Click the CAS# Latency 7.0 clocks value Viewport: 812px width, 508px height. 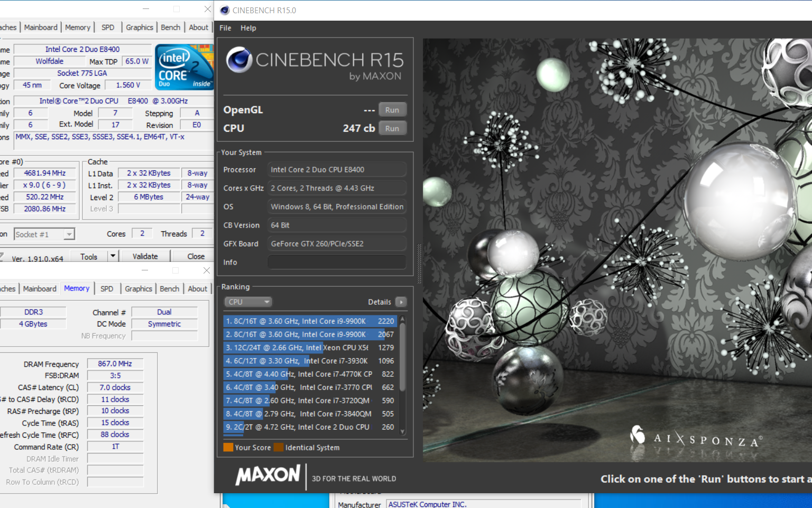pyautogui.click(x=115, y=388)
